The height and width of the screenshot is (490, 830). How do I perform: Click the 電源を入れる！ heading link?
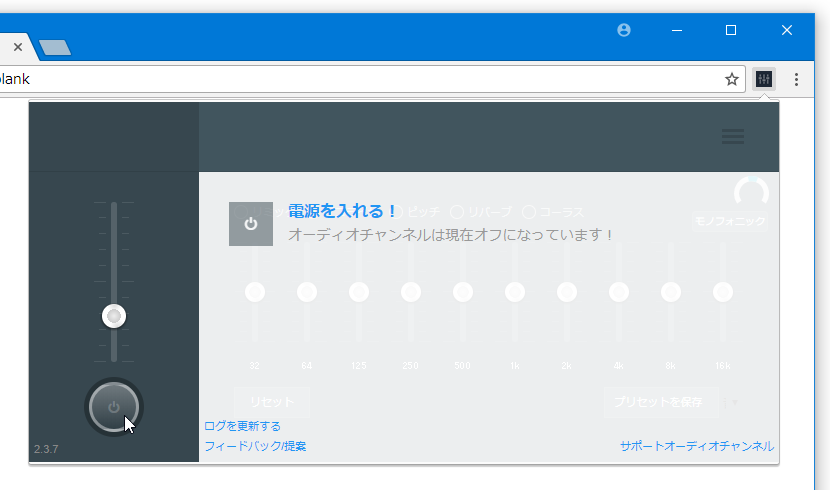click(x=342, y=211)
